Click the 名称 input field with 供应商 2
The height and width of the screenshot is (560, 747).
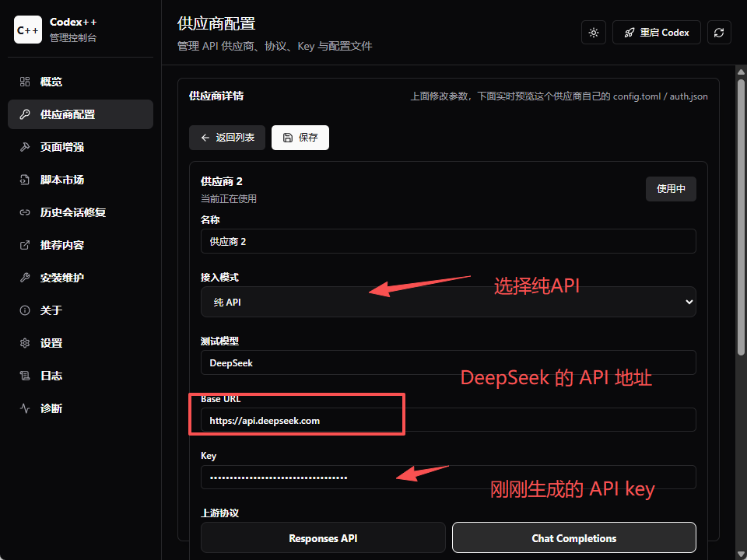pos(448,241)
